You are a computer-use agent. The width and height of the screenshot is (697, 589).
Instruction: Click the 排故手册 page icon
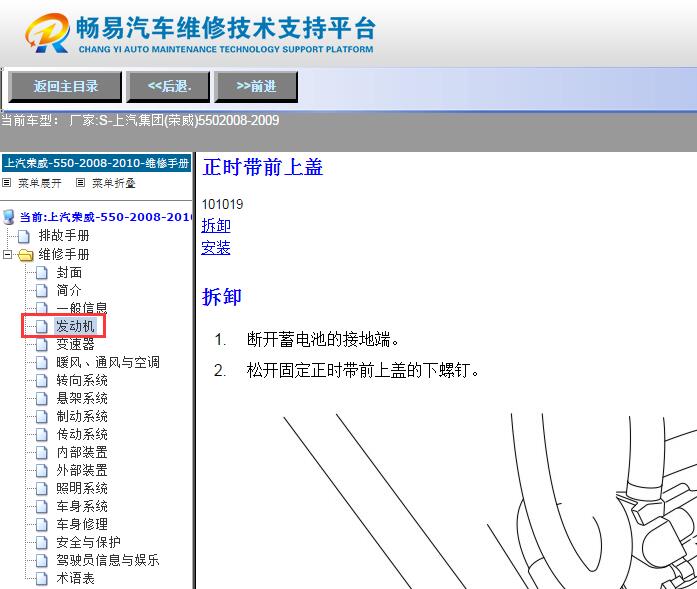pos(24,236)
